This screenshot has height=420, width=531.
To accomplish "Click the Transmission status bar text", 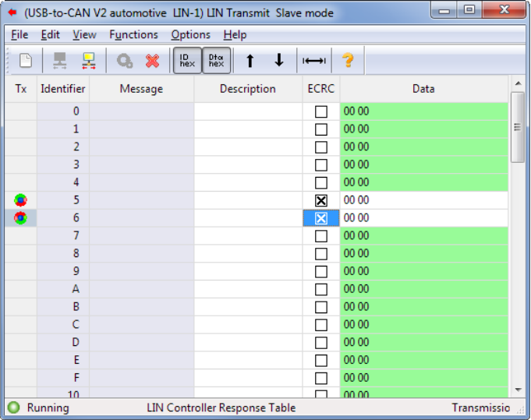I will click(481, 408).
